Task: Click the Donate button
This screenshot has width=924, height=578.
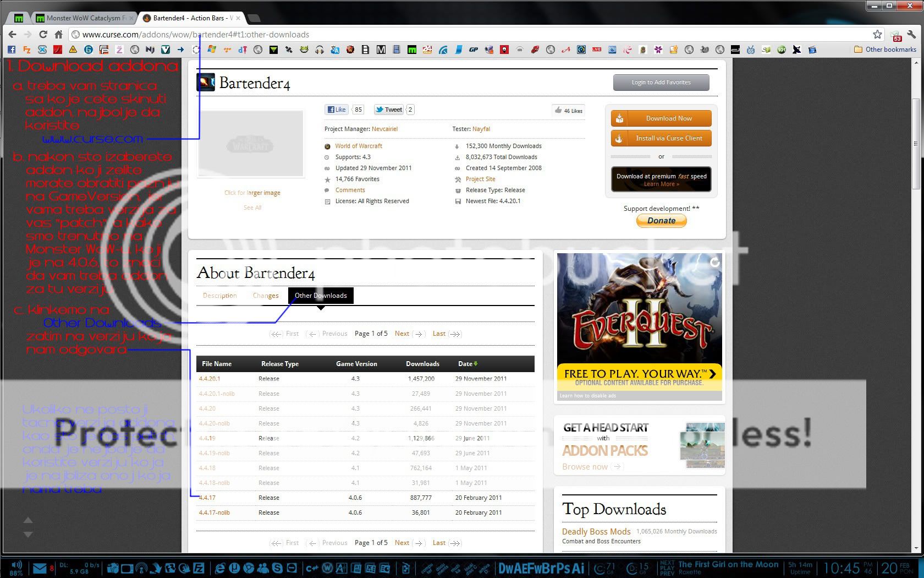Action: (661, 221)
